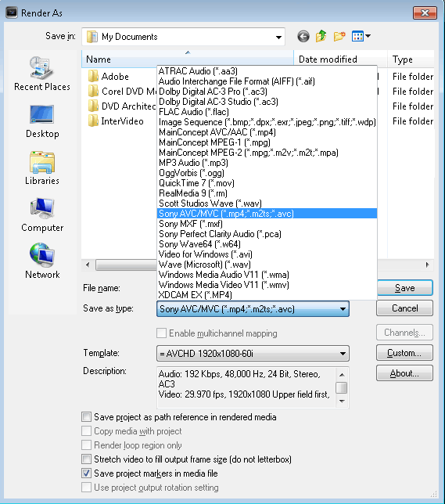Toggle Use project output rotation setting
Viewport: 445px width, 504px height.
pos(86,488)
